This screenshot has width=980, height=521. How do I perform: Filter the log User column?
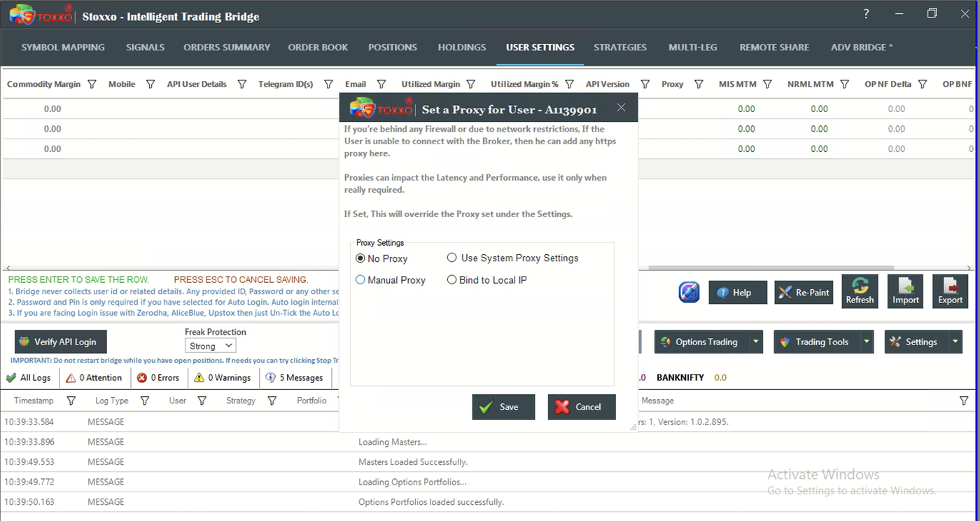[x=202, y=401]
